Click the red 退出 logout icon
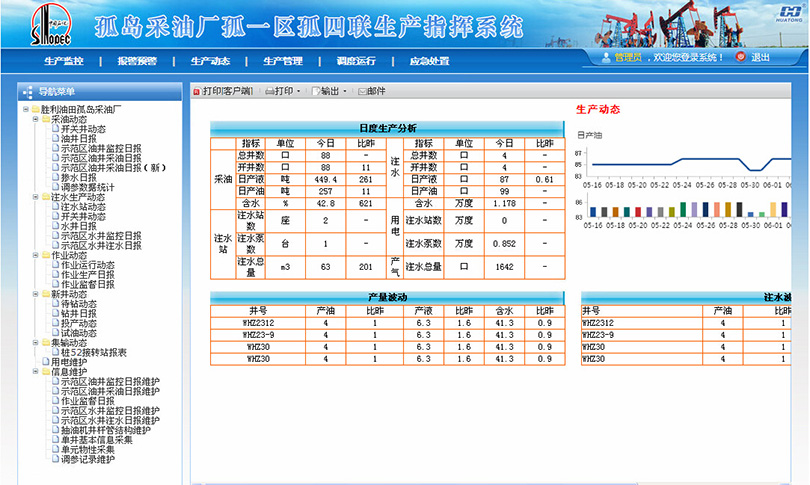Viewport: 810px width, 485px height. [x=741, y=58]
